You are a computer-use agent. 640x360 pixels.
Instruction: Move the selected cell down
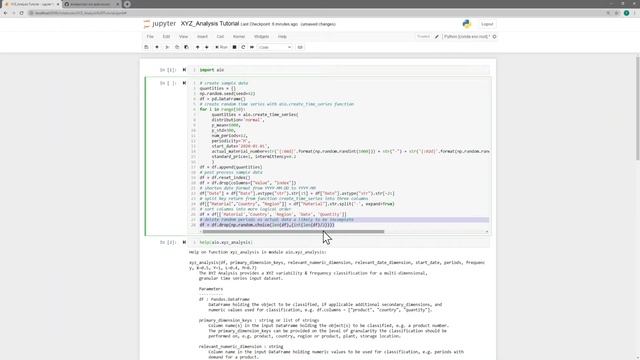[207, 47]
